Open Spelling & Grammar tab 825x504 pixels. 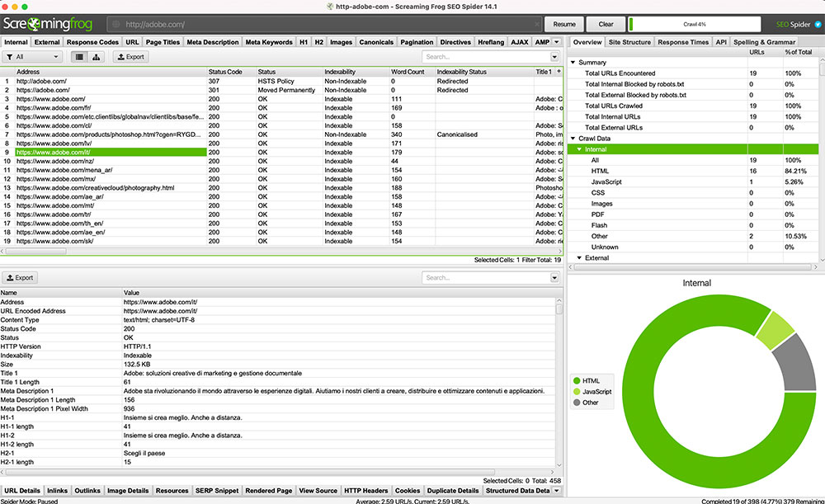(764, 42)
